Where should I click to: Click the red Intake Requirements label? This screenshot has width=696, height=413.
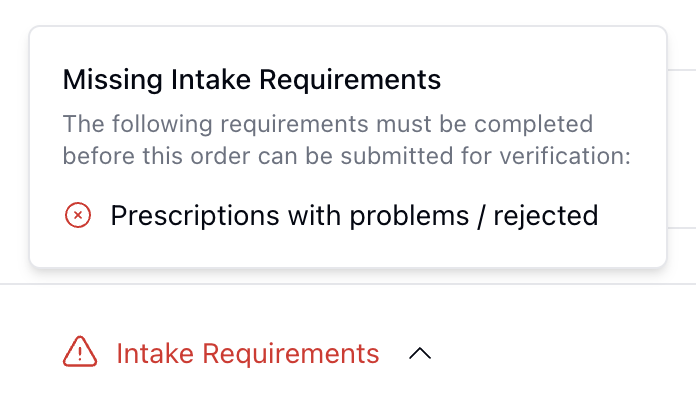pos(248,353)
